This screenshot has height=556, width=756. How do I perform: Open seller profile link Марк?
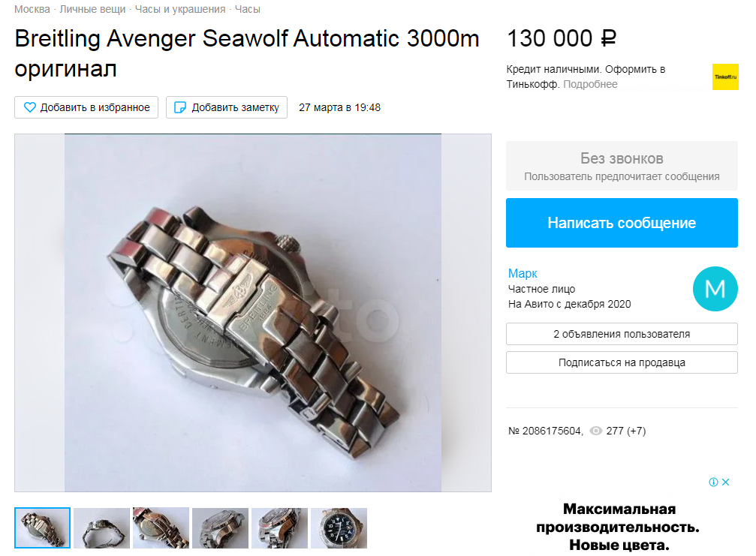coord(523,273)
